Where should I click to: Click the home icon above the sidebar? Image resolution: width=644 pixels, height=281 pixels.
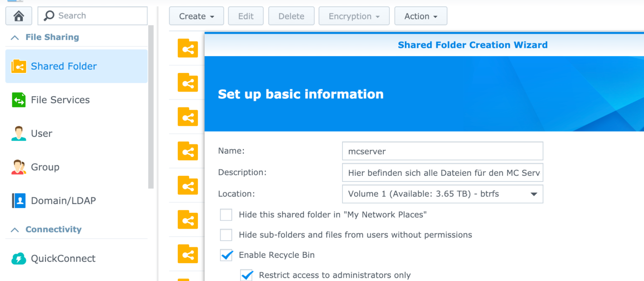tap(18, 16)
